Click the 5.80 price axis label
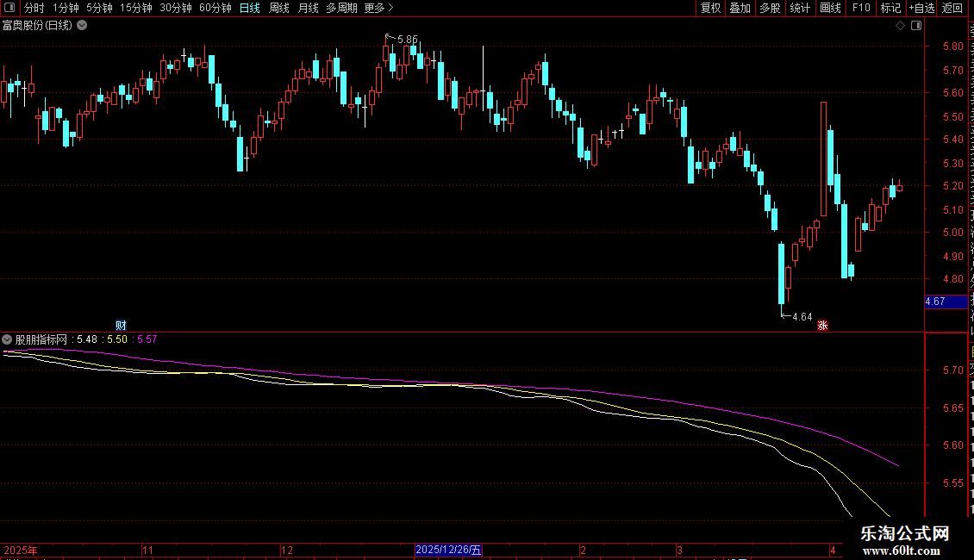Viewport: 974px width, 560px height. (x=953, y=47)
